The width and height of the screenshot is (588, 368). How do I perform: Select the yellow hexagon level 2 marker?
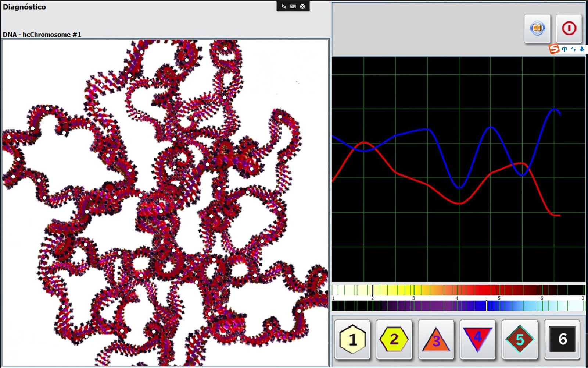[394, 339]
